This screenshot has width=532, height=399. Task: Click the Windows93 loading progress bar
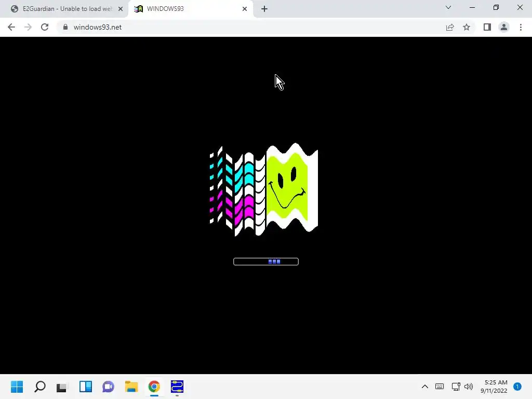(x=266, y=262)
